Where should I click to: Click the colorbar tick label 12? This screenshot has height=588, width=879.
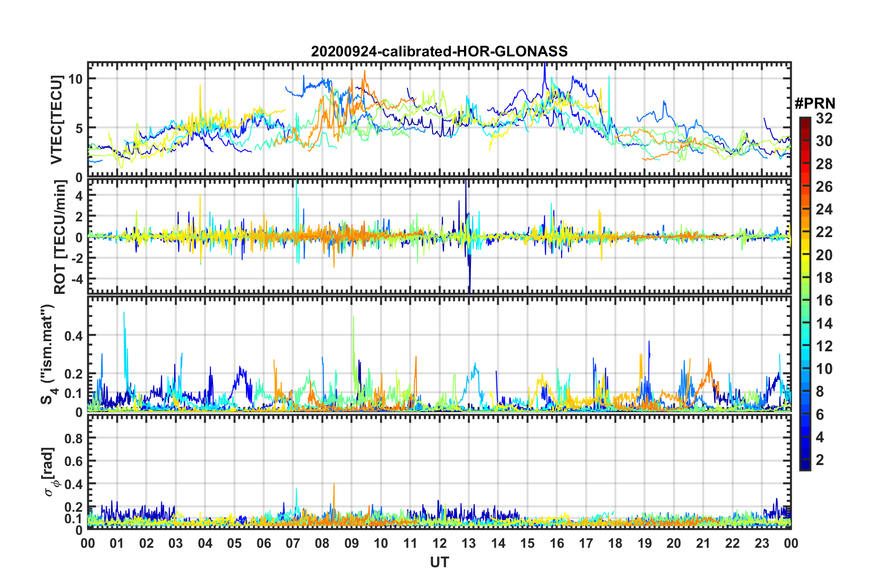(824, 346)
